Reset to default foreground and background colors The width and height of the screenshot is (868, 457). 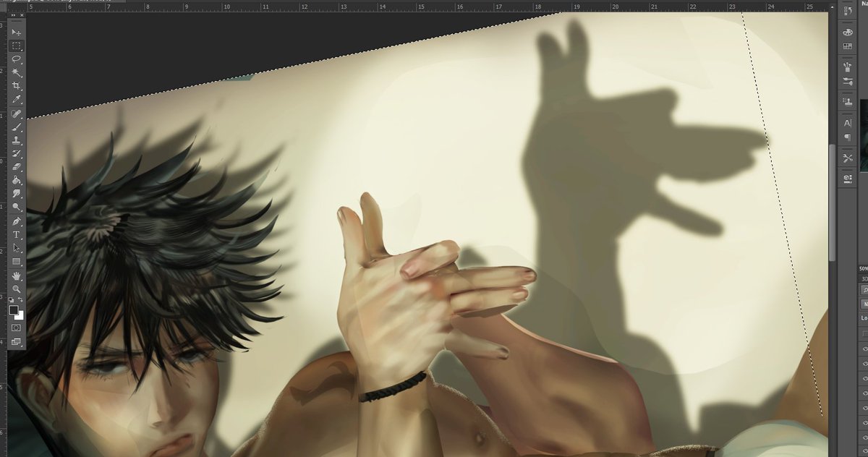(x=11, y=299)
